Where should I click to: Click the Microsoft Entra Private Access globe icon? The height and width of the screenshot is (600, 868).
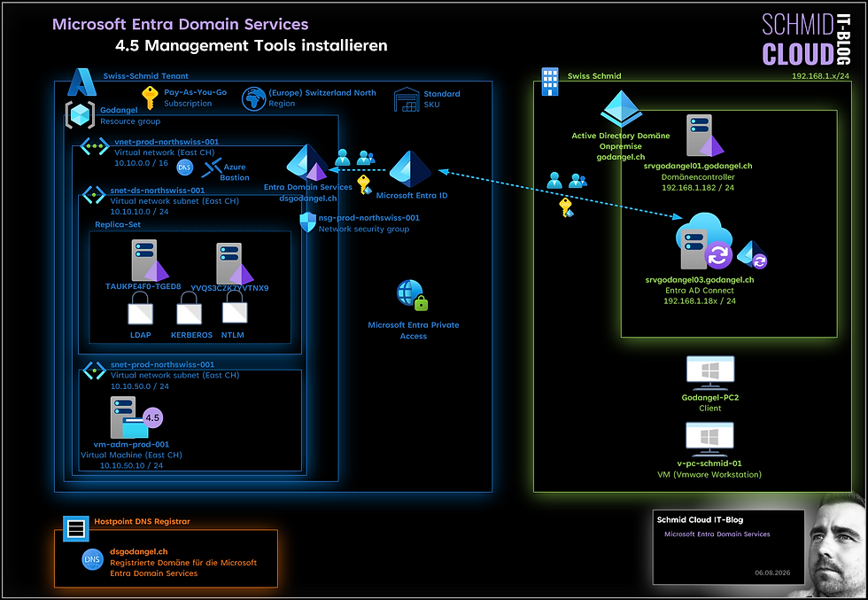[x=413, y=295]
